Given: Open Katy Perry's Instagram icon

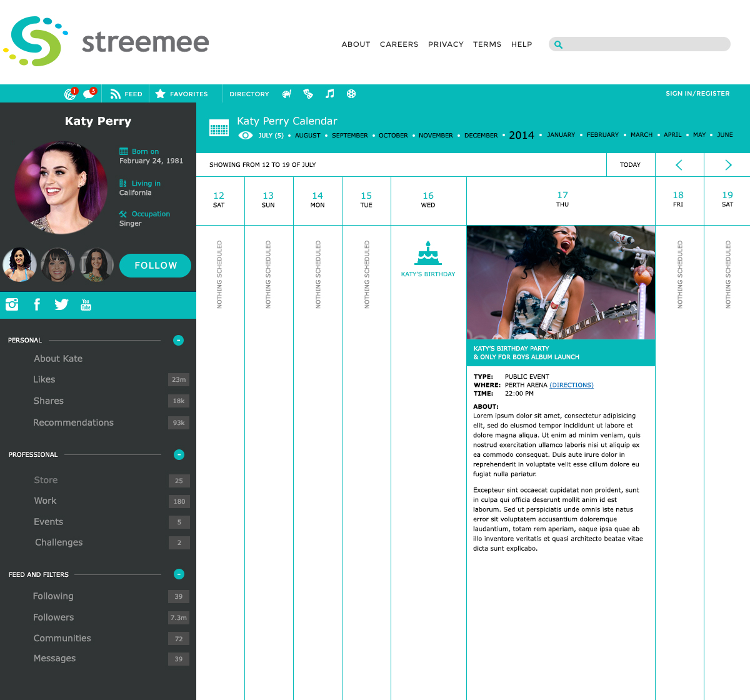Looking at the screenshot, I should pyautogui.click(x=12, y=304).
